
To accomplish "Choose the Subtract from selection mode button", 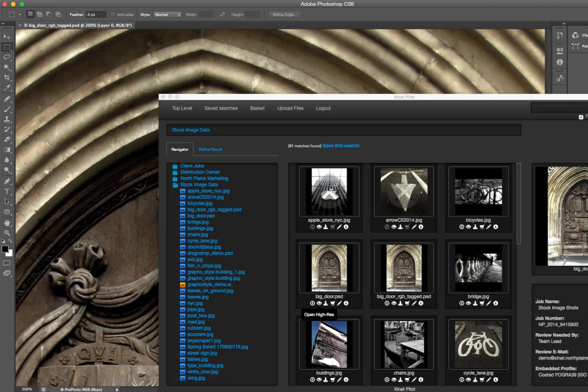I will 49,14.
